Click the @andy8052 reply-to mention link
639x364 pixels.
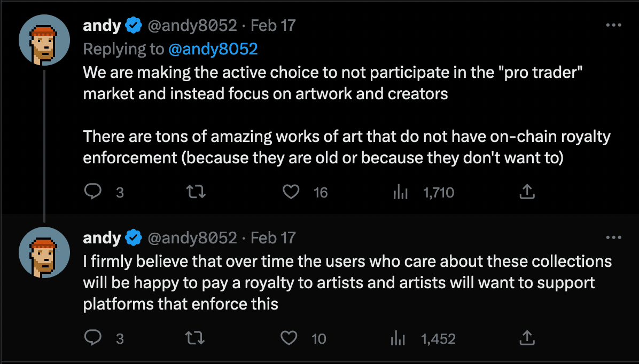213,49
